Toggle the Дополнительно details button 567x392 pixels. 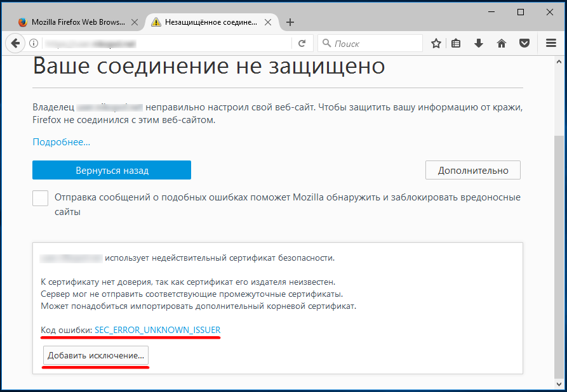pyautogui.click(x=473, y=170)
